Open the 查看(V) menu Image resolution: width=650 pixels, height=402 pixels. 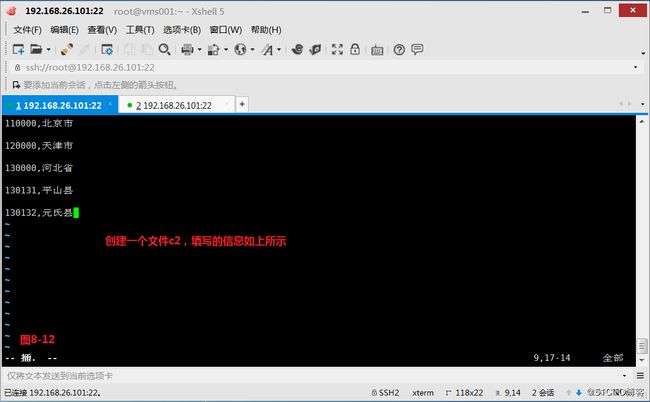click(x=102, y=30)
